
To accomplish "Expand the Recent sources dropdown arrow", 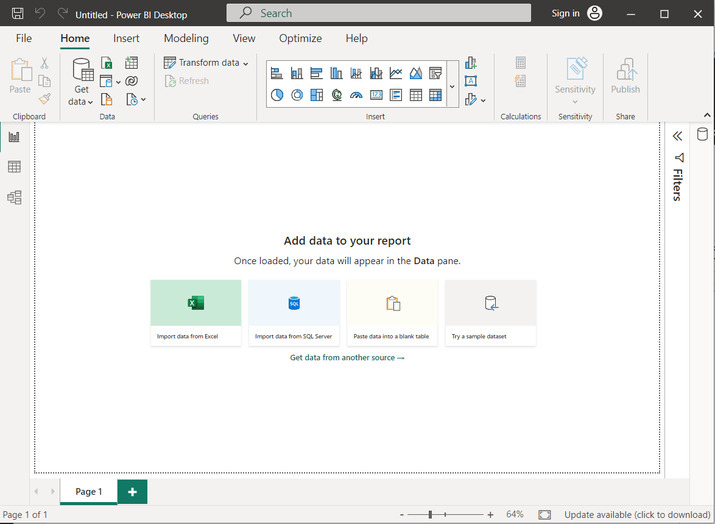I will coord(143,99).
